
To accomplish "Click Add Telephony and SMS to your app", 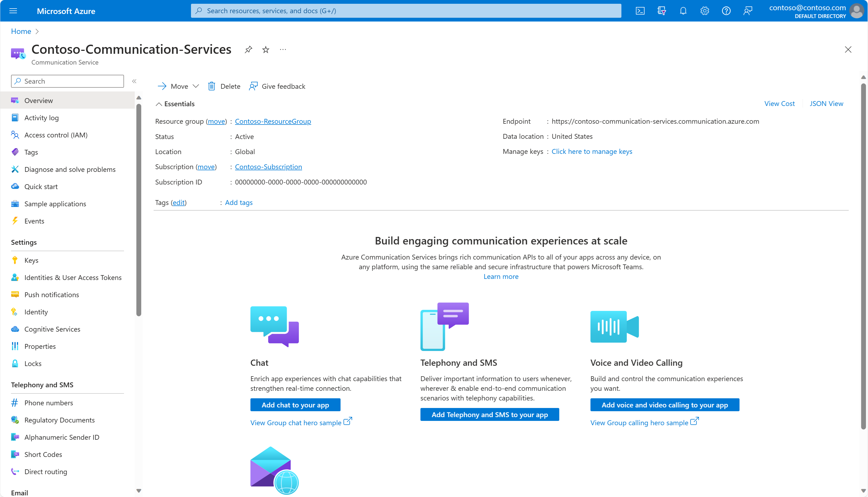I will click(489, 415).
